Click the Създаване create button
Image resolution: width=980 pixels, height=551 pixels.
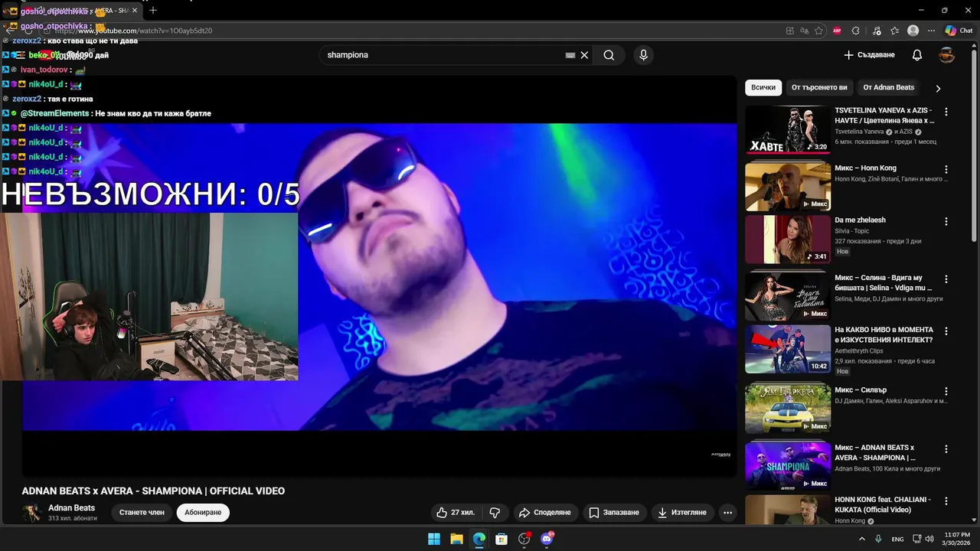pyautogui.click(x=869, y=55)
